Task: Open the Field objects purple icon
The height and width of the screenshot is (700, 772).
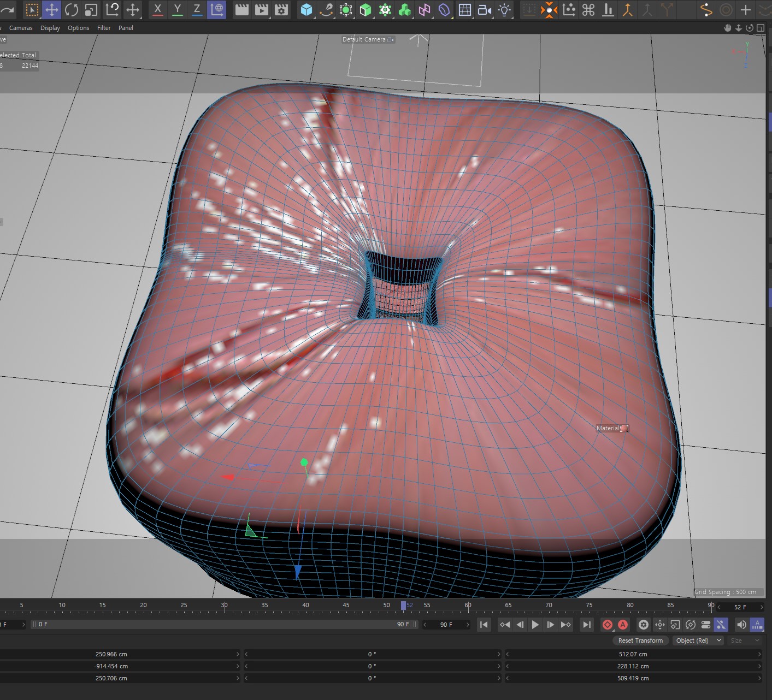Action: [425, 10]
